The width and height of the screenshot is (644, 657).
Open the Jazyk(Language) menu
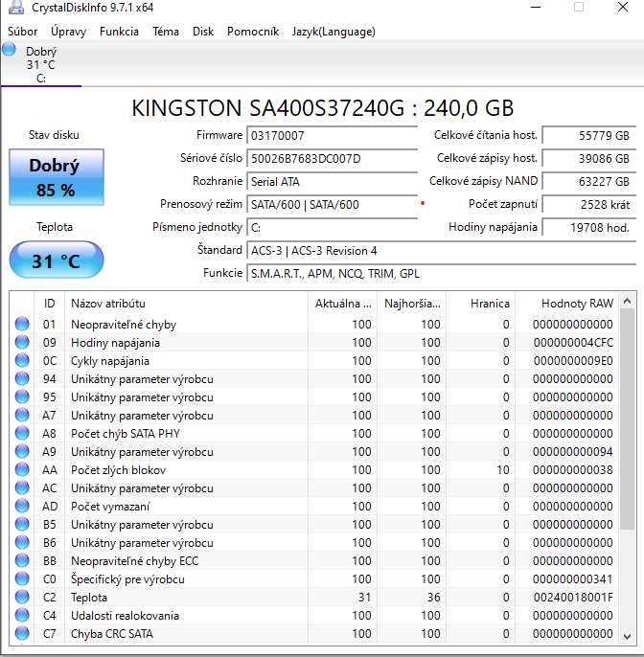coord(333,32)
